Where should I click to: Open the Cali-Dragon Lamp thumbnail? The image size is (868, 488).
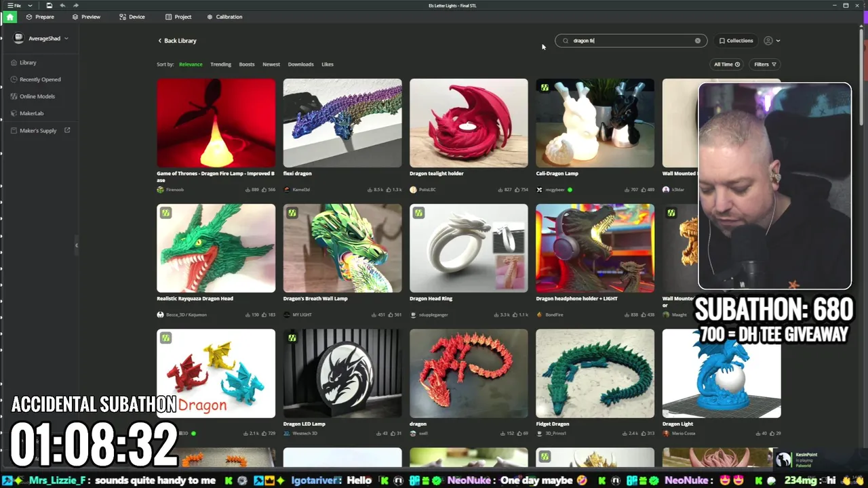(595, 123)
